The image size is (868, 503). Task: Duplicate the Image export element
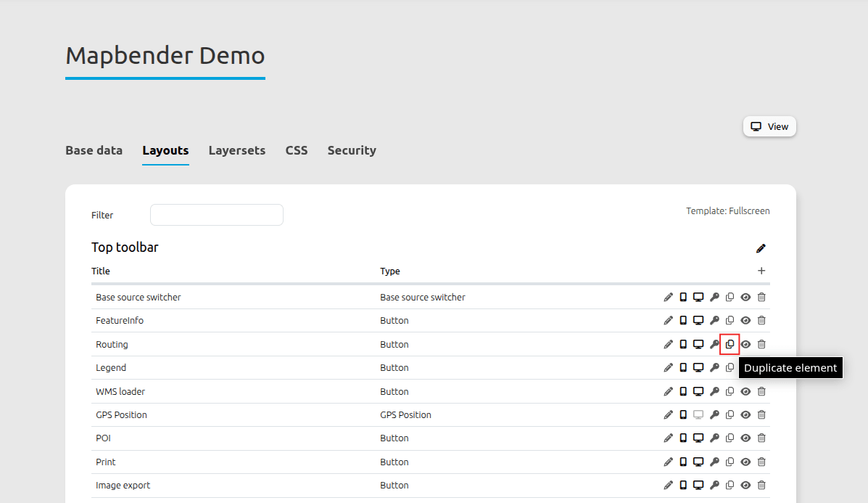pos(729,486)
